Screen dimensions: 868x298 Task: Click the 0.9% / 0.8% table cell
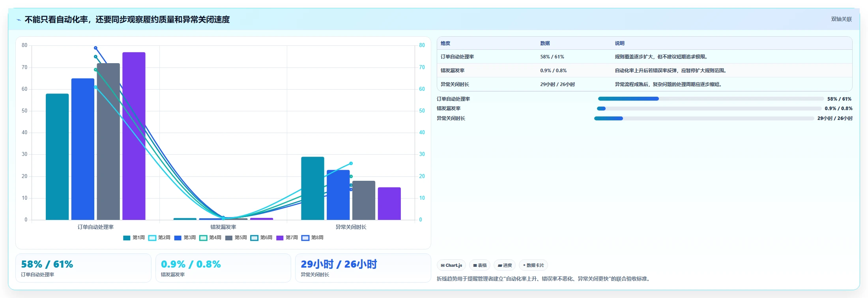click(x=553, y=71)
